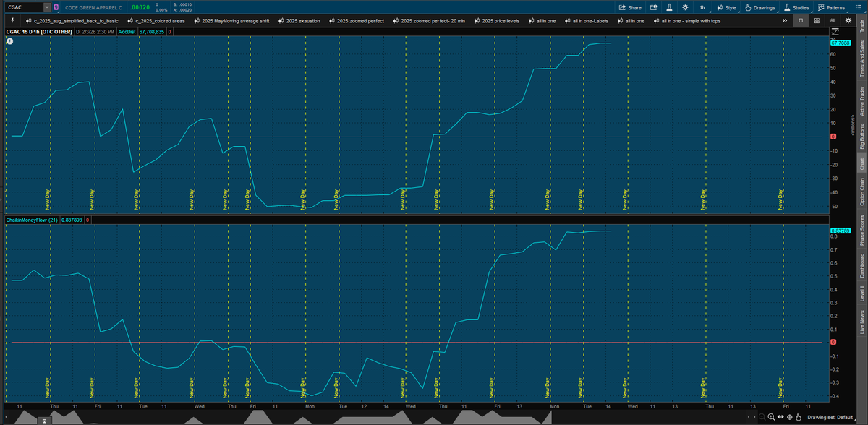Click the CGAC symbol input field
The width and height of the screenshot is (868, 425).
(x=24, y=7)
